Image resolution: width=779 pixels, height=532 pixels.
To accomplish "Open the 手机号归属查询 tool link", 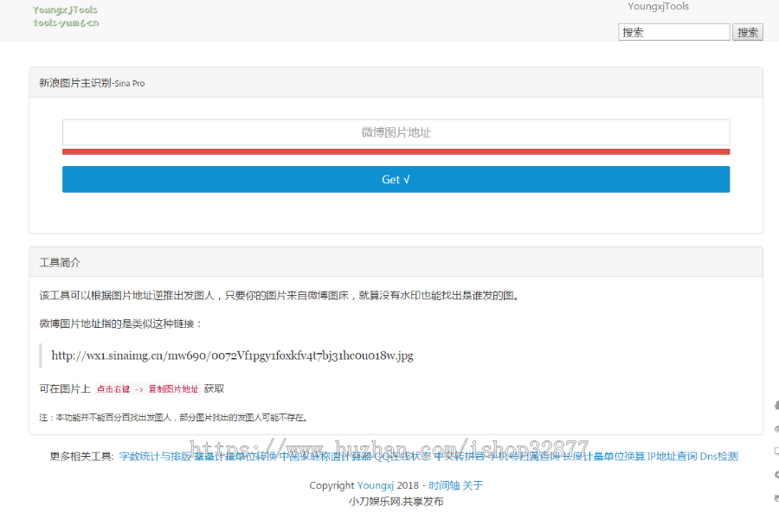I will (x=523, y=456).
